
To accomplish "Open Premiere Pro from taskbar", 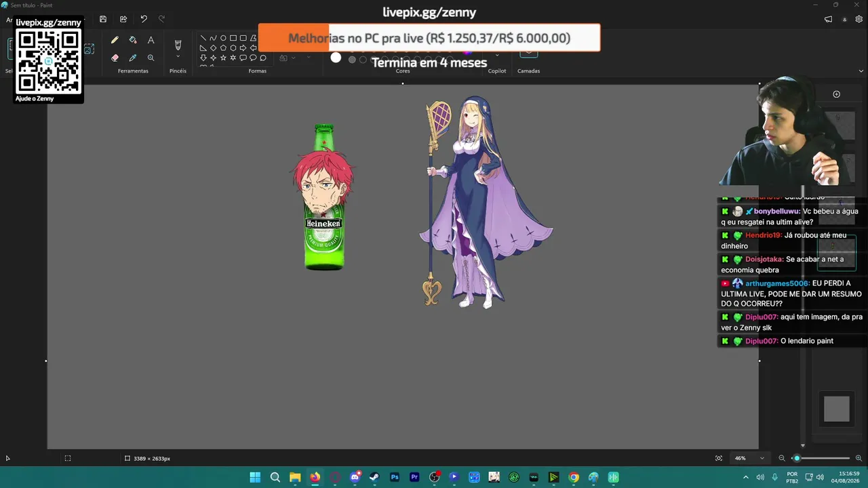I will pyautogui.click(x=414, y=477).
